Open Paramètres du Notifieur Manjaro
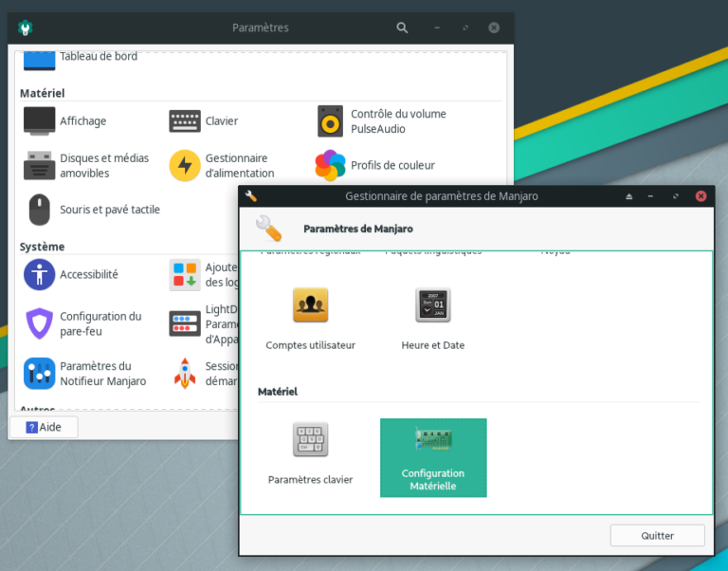Viewport: 728px width, 571px height. pos(85,374)
